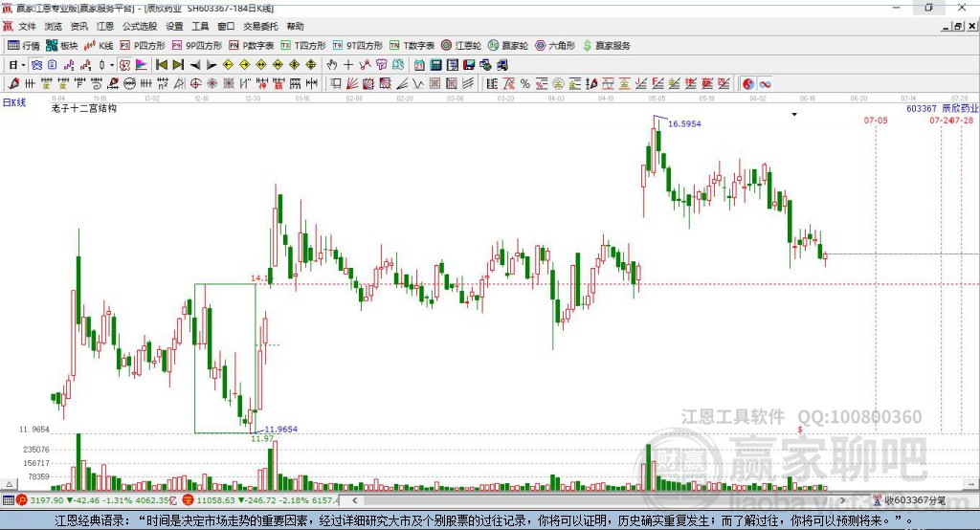
Task: Click the small black dropdown triangle on chart
Action: point(794,115)
